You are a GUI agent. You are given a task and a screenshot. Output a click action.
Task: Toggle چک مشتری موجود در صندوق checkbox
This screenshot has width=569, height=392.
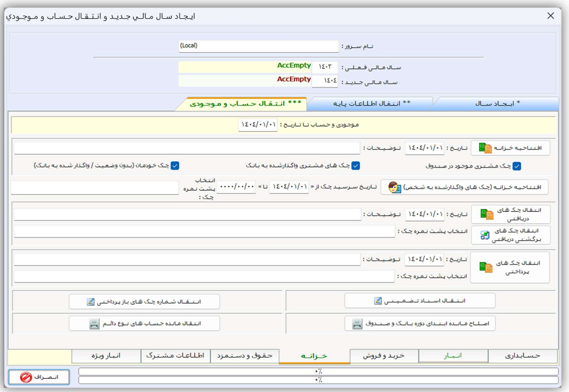517,166
